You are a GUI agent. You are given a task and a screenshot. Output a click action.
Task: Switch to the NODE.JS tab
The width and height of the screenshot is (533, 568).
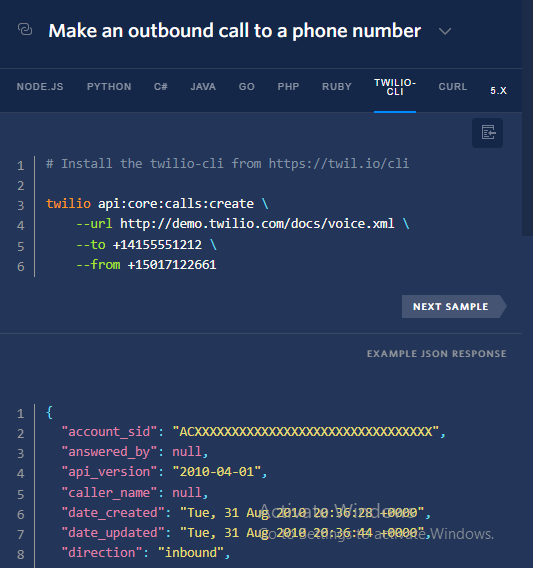click(40, 87)
